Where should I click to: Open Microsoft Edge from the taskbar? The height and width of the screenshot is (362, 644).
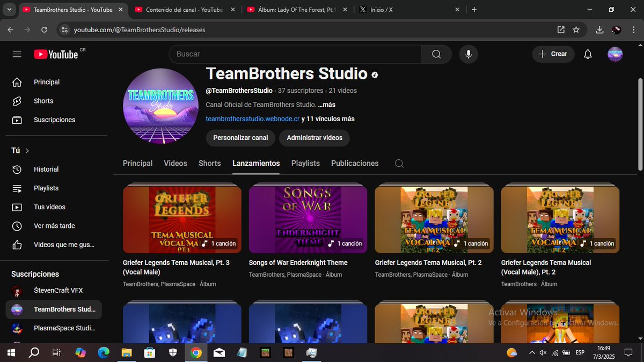(x=104, y=352)
